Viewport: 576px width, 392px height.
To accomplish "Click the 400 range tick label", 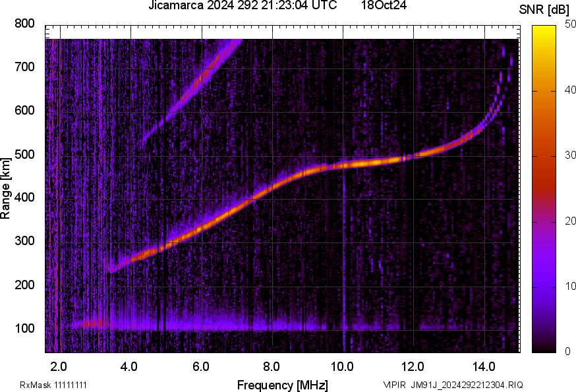I will point(24,197).
